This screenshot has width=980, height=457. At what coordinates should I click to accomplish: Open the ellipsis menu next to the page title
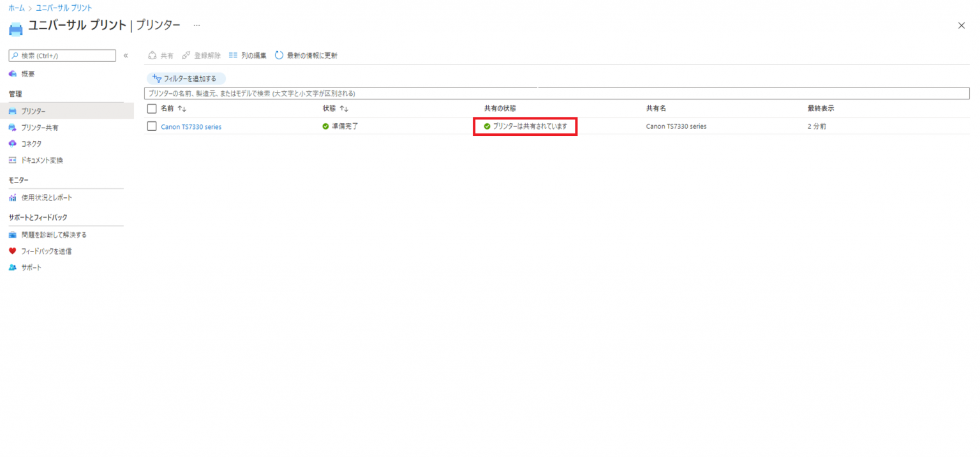(x=196, y=24)
